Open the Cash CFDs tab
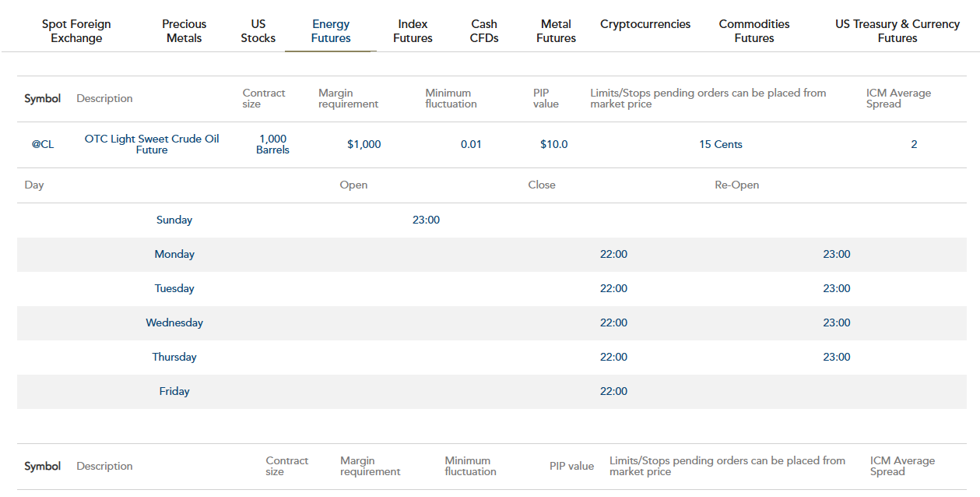The height and width of the screenshot is (497, 980). (x=484, y=31)
